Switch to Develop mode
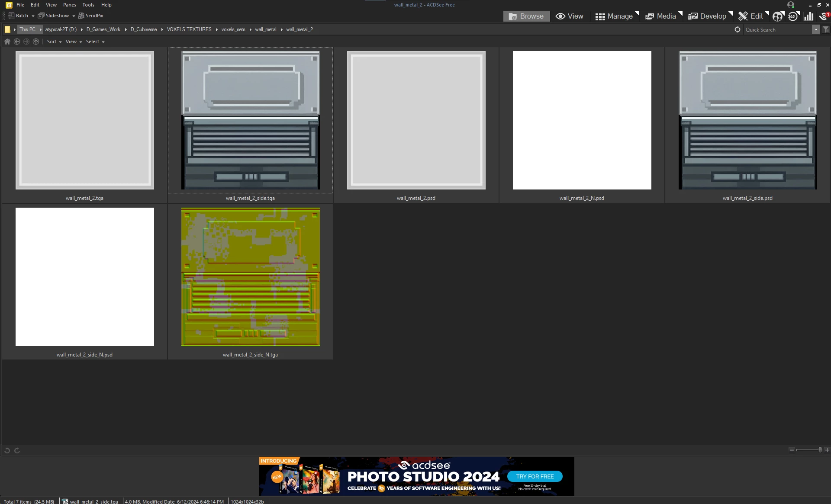The image size is (831, 504). [707, 16]
